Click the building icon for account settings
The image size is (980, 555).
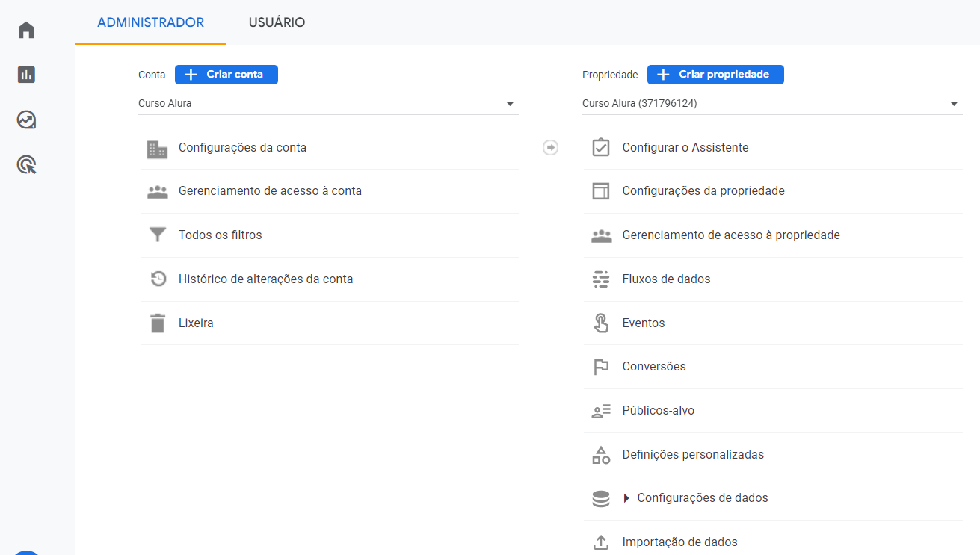pyautogui.click(x=157, y=149)
